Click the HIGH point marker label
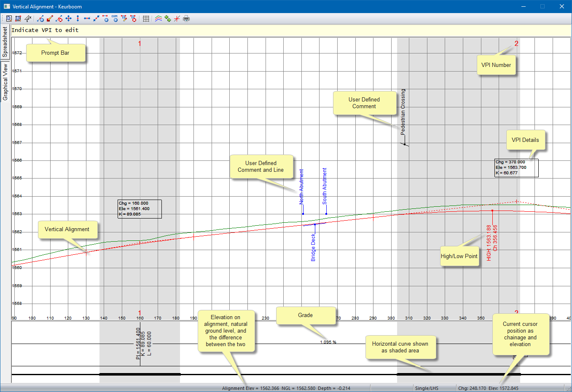 click(489, 243)
